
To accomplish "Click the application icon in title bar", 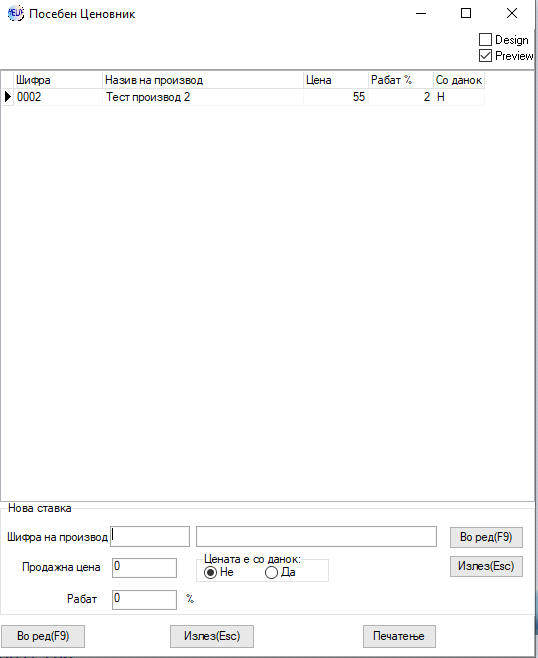I will pos(16,13).
